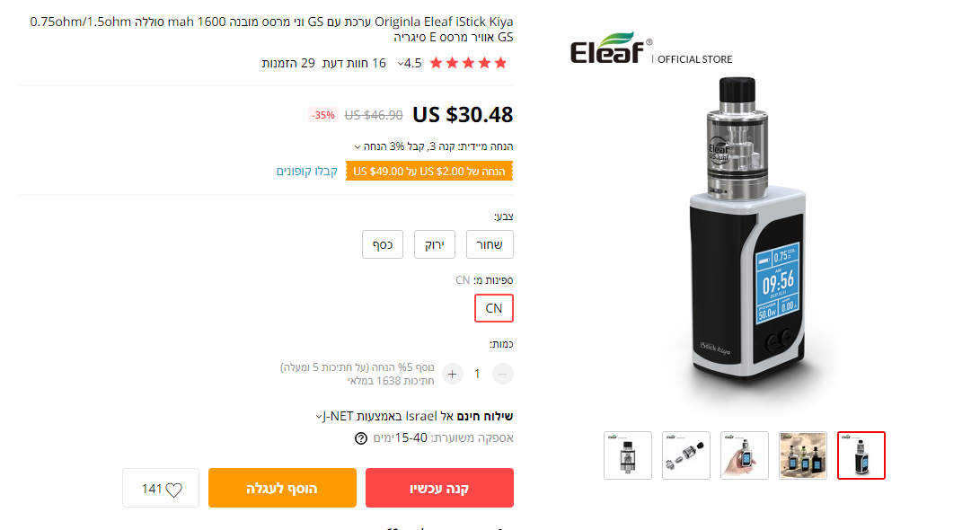The height and width of the screenshot is (530, 980).
Task: Increase quantity with the plus button
Action: pos(453,374)
